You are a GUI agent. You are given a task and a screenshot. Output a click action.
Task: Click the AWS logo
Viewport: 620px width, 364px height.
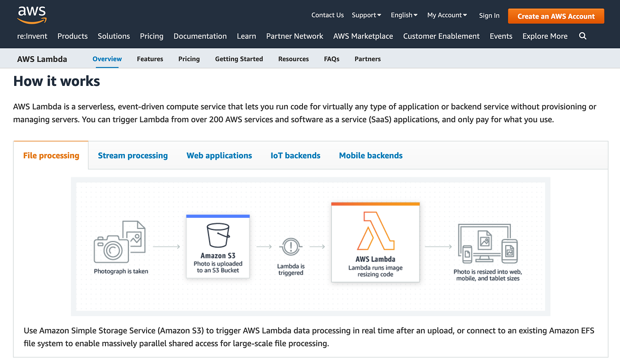(x=32, y=15)
